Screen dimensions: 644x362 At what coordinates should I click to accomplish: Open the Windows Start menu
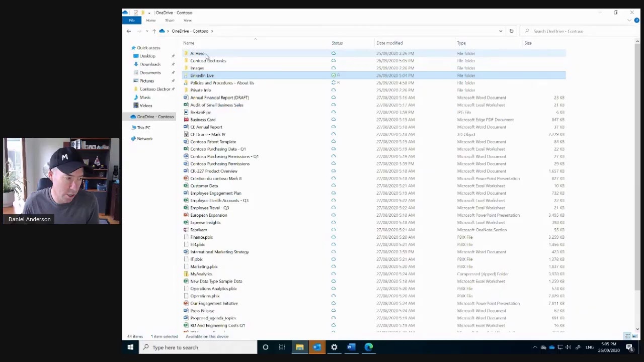[130, 347]
